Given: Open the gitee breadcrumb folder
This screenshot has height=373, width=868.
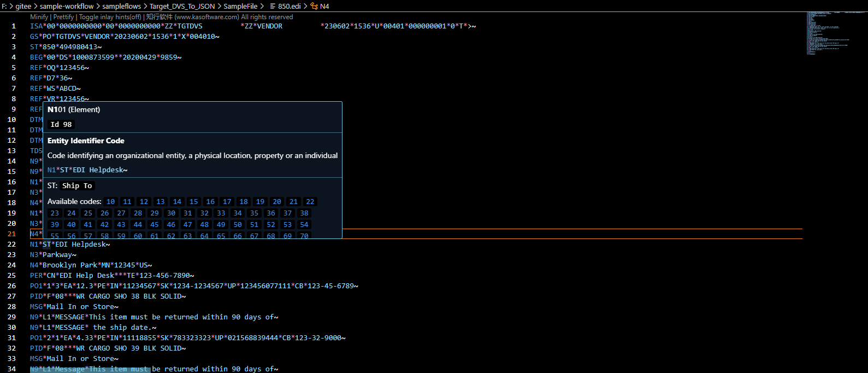Looking at the screenshot, I should point(23,6).
